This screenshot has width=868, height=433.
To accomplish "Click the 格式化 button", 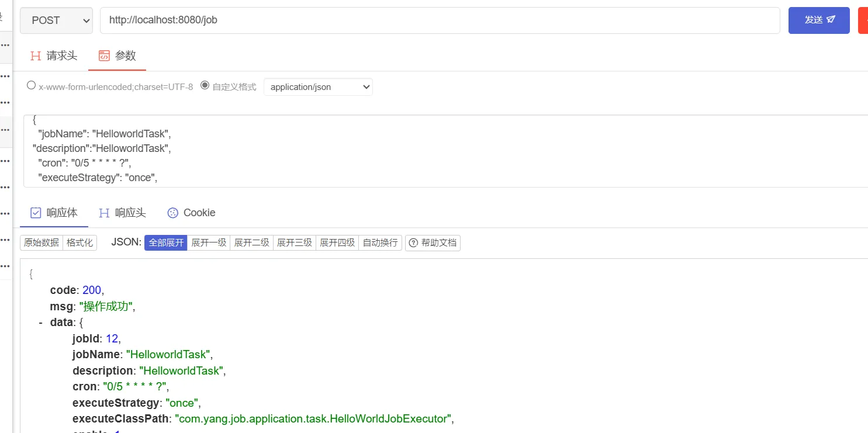I will pos(79,243).
